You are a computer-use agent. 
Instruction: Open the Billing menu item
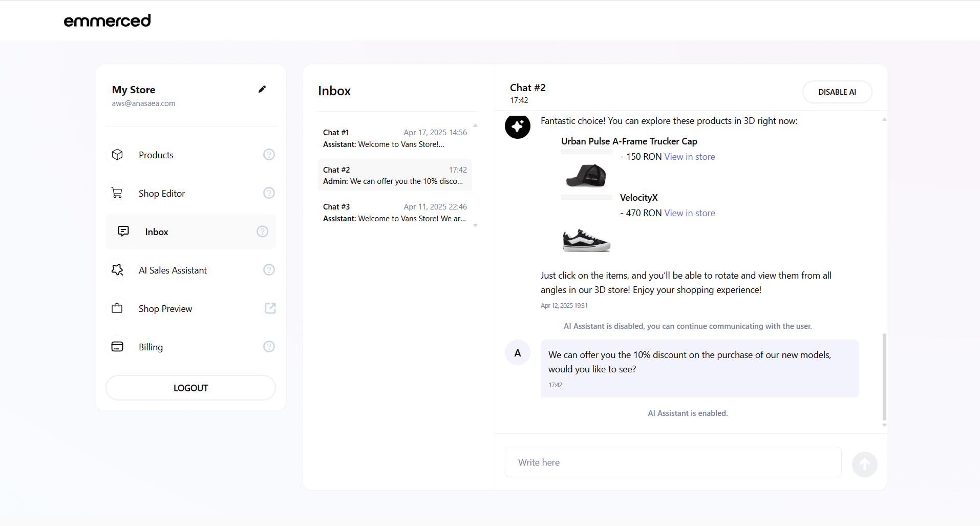click(x=151, y=347)
